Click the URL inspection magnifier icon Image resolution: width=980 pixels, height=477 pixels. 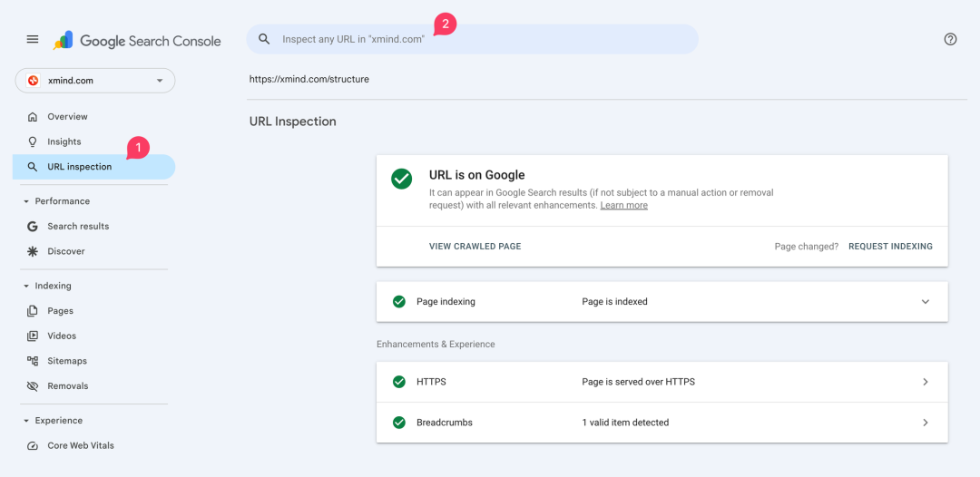click(x=33, y=168)
